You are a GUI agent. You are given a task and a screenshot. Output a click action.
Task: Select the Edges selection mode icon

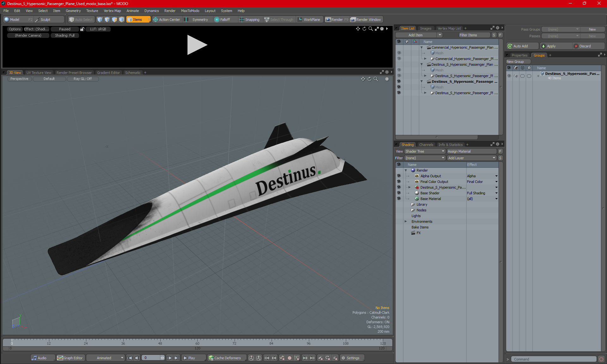pos(107,20)
